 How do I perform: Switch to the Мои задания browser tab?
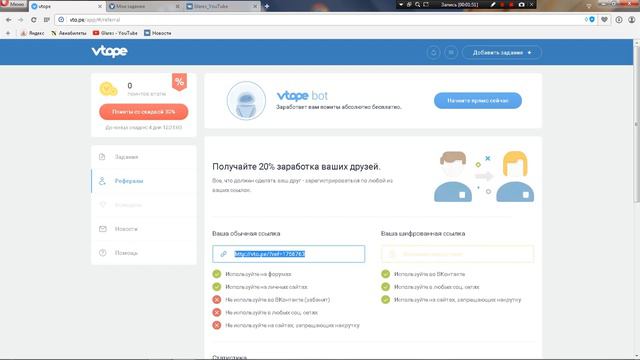(144, 7)
